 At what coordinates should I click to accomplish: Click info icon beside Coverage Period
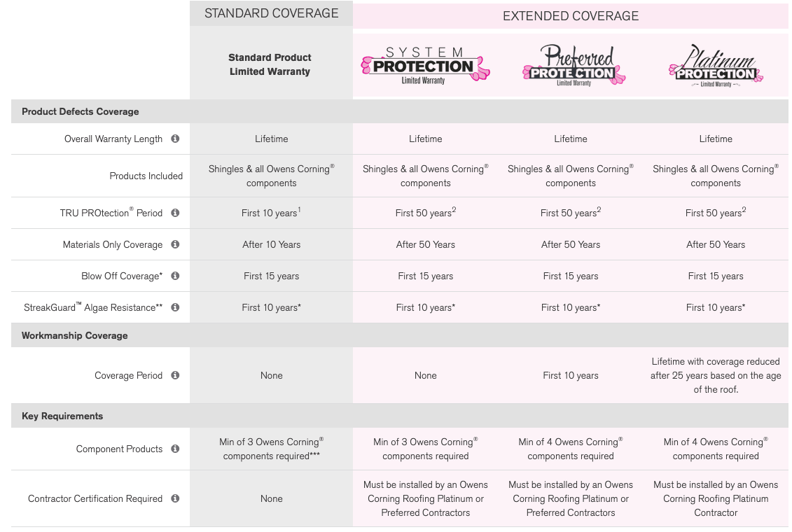(175, 375)
